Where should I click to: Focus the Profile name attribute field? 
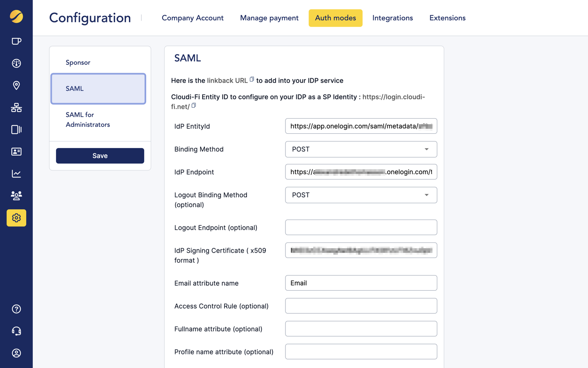coord(361,352)
